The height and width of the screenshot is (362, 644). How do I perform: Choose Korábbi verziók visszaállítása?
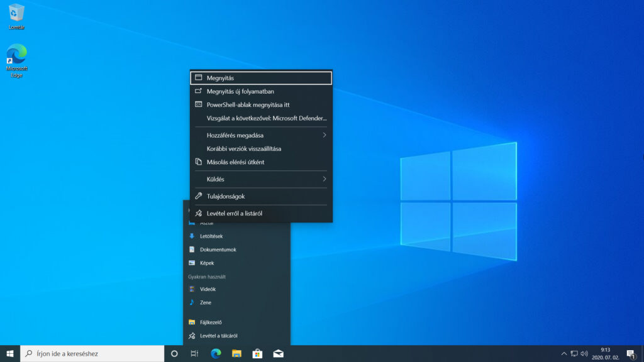[261, 148]
